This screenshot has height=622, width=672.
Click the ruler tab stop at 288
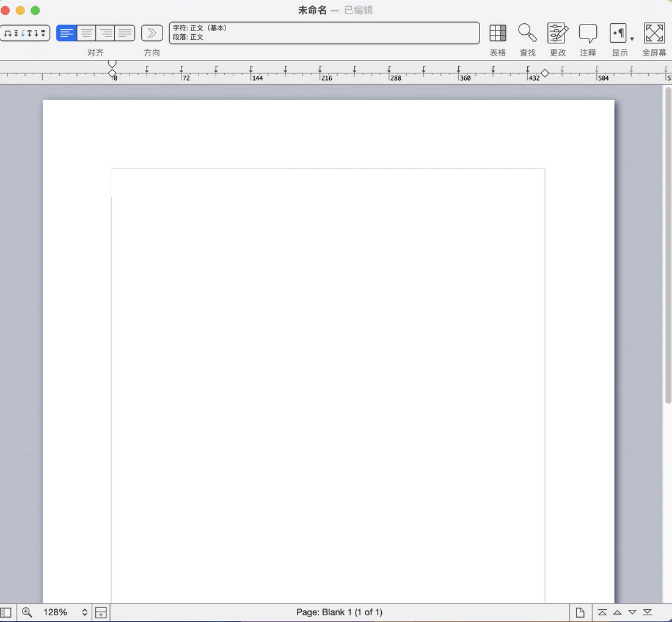pyautogui.click(x=389, y=68)
